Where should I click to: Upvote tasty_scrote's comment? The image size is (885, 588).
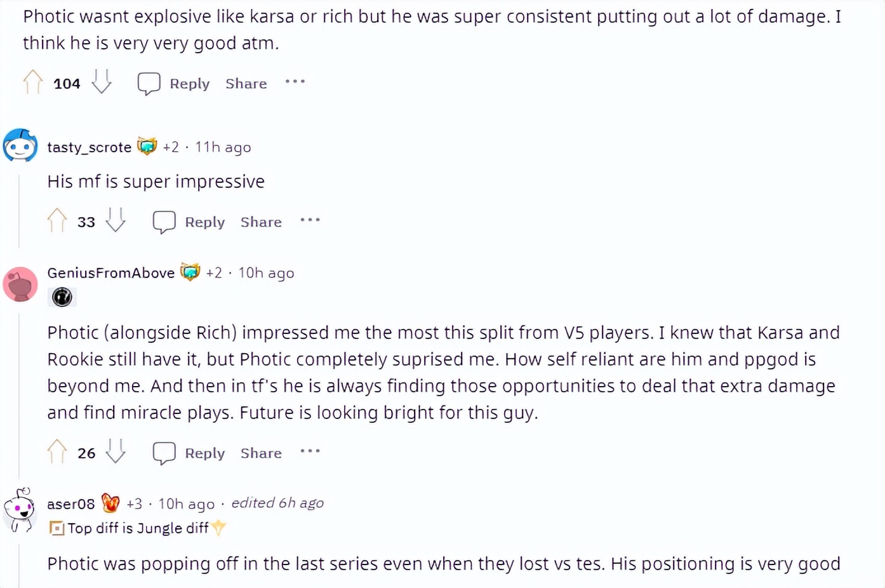(57, 221)
